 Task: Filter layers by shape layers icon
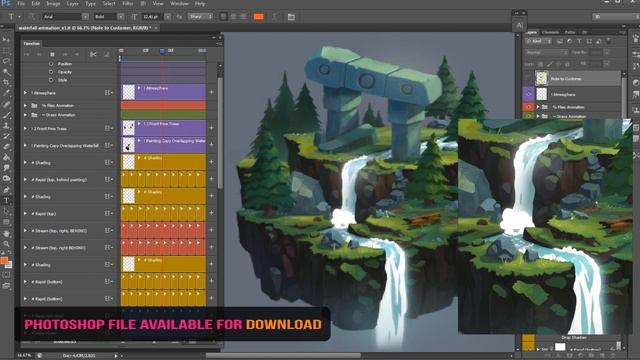(589, 41)
